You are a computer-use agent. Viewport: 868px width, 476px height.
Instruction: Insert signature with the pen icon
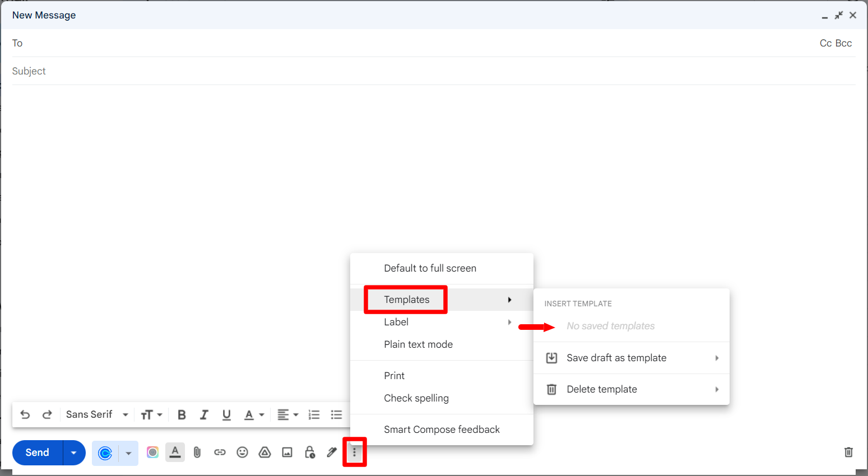tap(332, 452)
